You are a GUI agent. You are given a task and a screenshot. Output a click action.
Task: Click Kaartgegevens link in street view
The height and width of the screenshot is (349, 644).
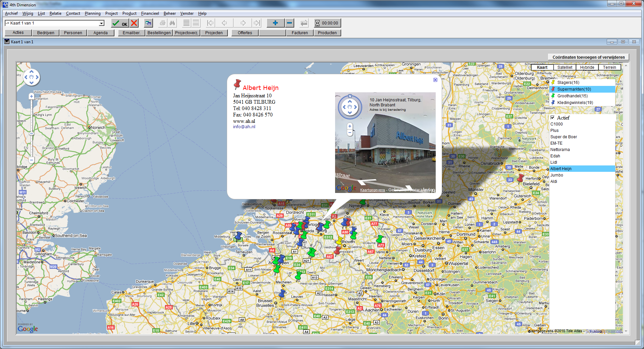[x=372, y=190]
